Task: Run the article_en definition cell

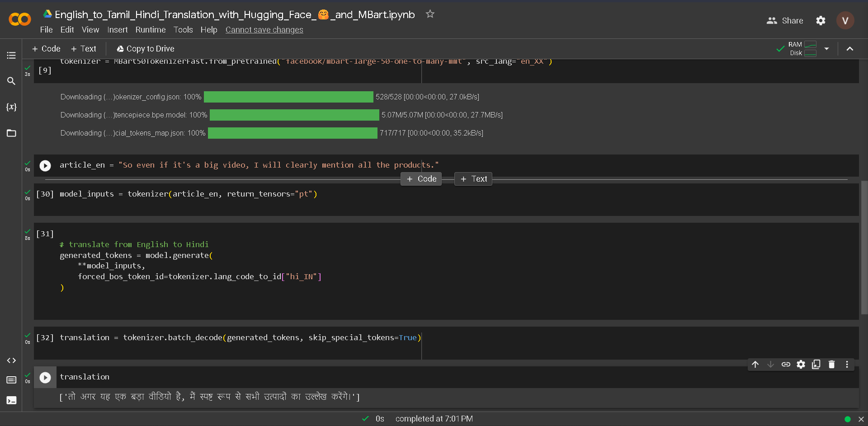Action: click(x=45, y=165)
